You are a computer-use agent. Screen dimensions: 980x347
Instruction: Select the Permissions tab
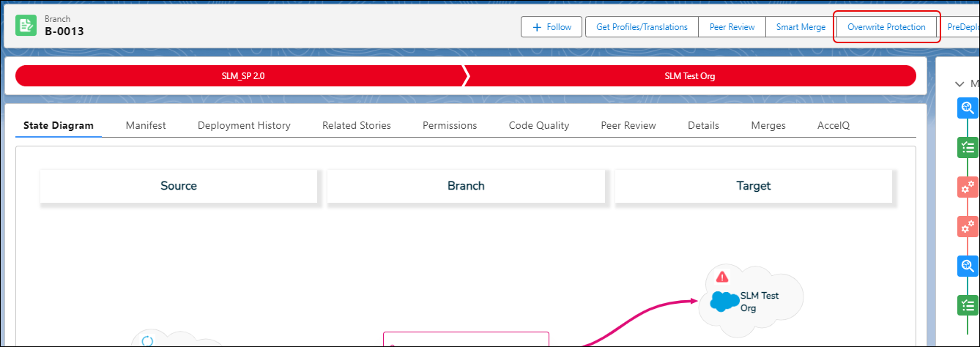450,125
